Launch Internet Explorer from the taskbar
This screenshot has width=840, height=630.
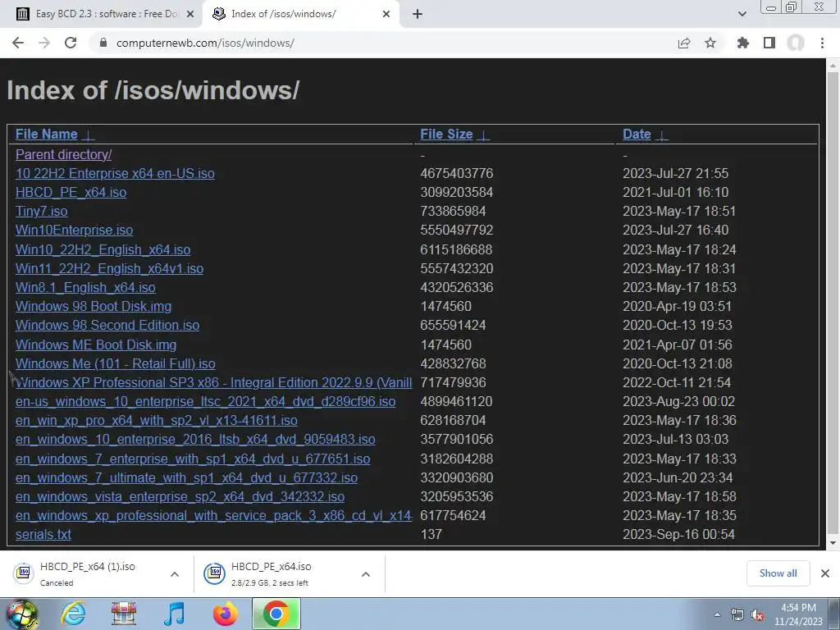[73, 614]
